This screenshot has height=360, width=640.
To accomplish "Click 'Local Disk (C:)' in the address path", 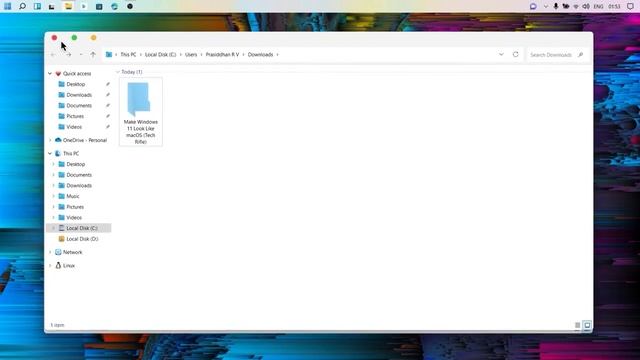I will [160, 54].
